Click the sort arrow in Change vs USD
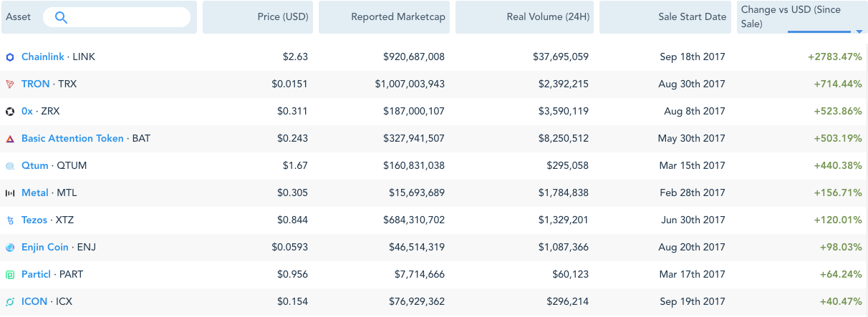Image resolution: width=868 pixels, height=317 pixels. (x=859, y=31)
